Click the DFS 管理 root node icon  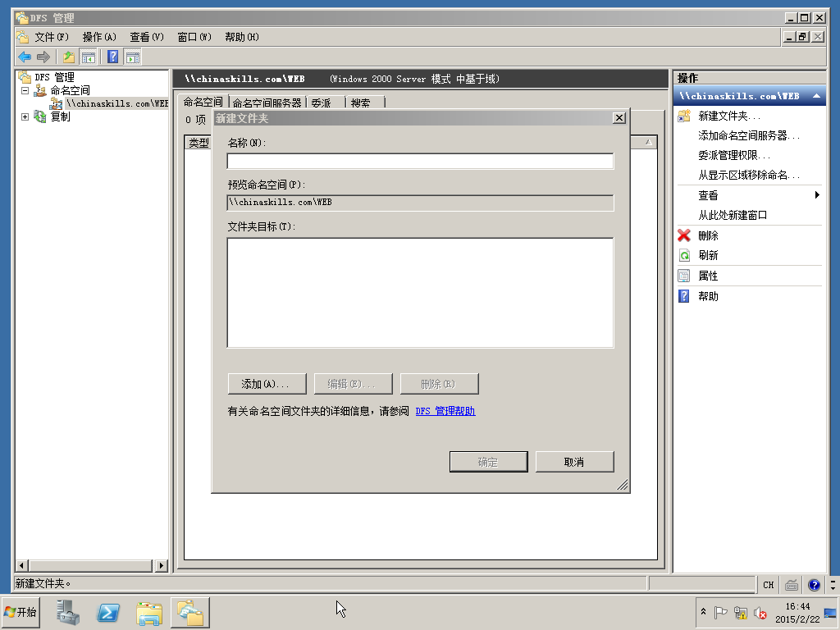tap(25, 77)
